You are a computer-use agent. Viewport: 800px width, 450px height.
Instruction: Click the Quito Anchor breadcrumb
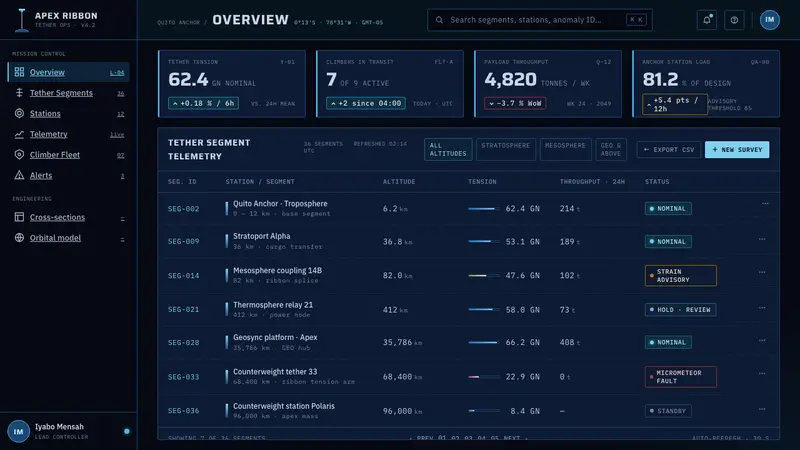pyautogui.click(x=178, y=22)
